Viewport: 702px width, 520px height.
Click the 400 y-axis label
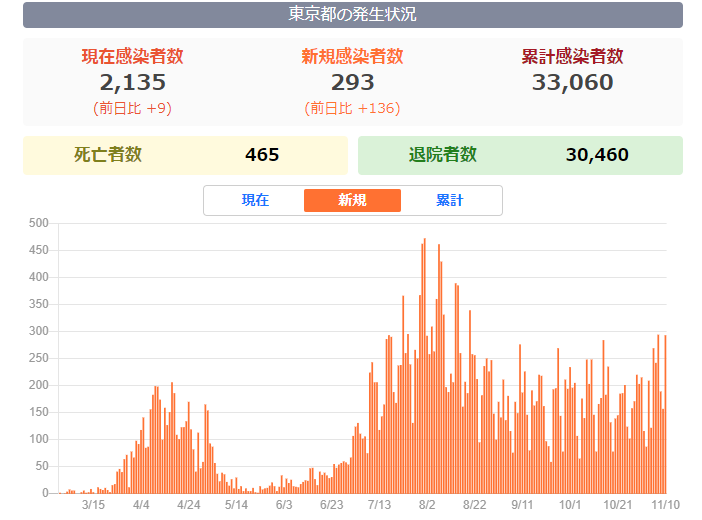click(x=39, y=277)
